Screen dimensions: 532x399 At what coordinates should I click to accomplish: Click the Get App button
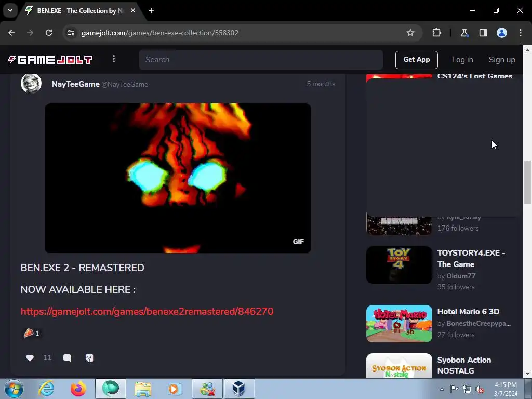pos(416,60)
